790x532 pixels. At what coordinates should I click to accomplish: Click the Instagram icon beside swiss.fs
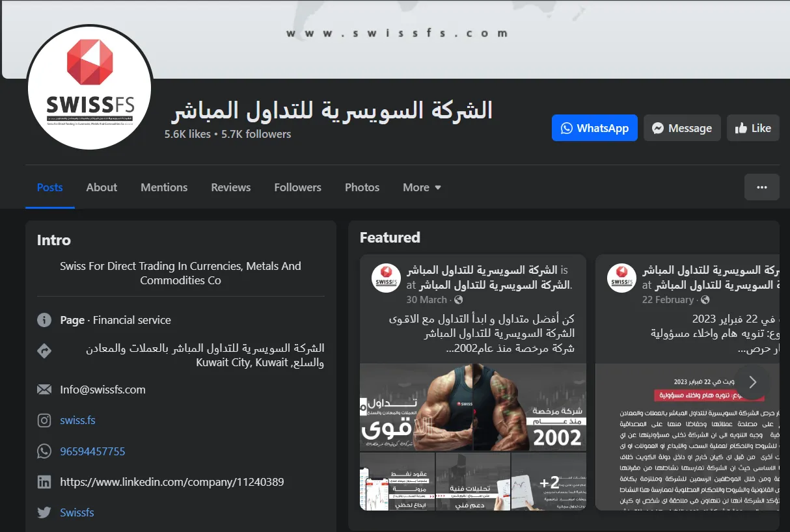(x=44, y=420)
